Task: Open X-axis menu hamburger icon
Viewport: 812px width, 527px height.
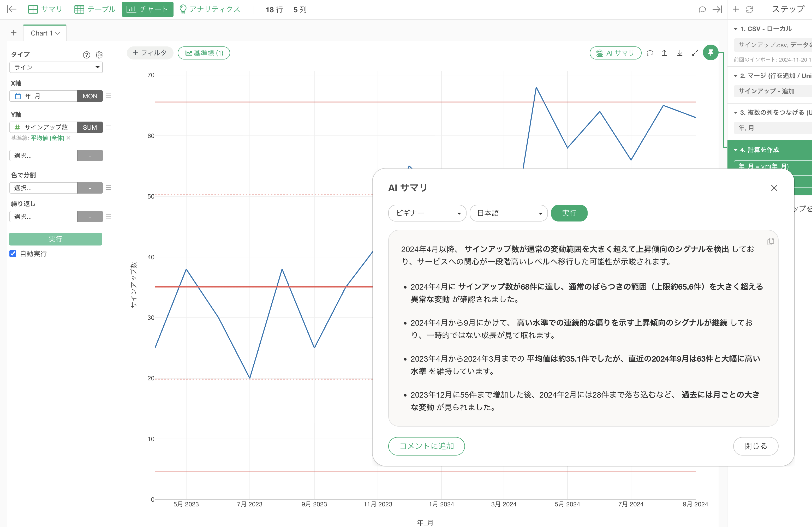Action: 109,96
